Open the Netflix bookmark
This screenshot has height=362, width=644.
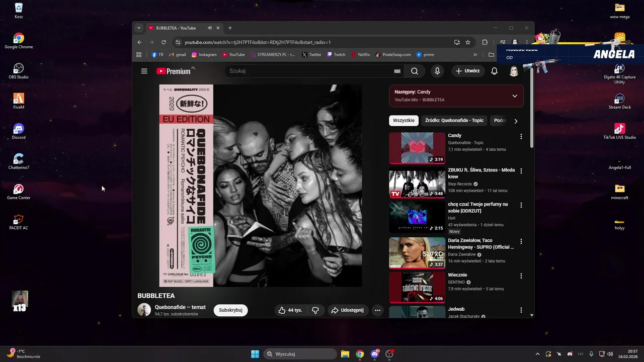click(360, 54)
